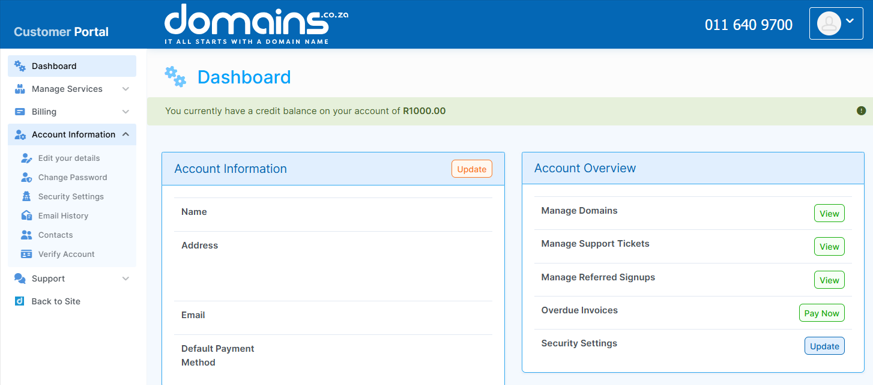Open the Billing sidebar item
Viewport: 873px width, 385px height.
(72, 112)
